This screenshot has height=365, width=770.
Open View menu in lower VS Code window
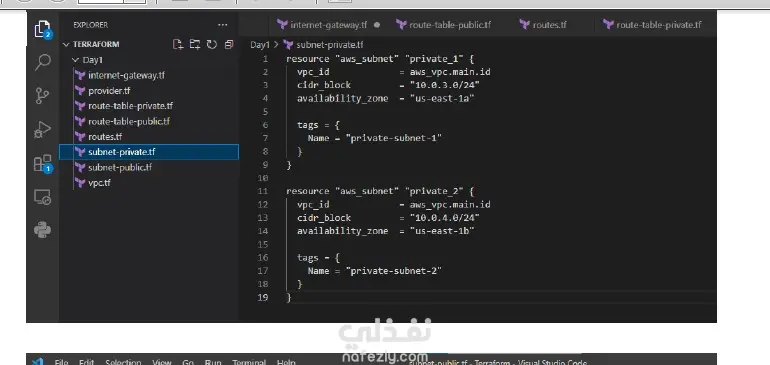pyautogui.click(x=162, y=363)
